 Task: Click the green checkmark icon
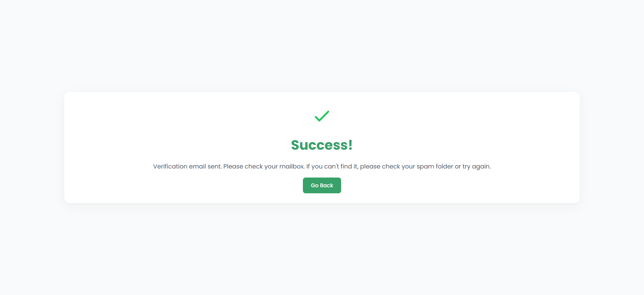[322, 116]
